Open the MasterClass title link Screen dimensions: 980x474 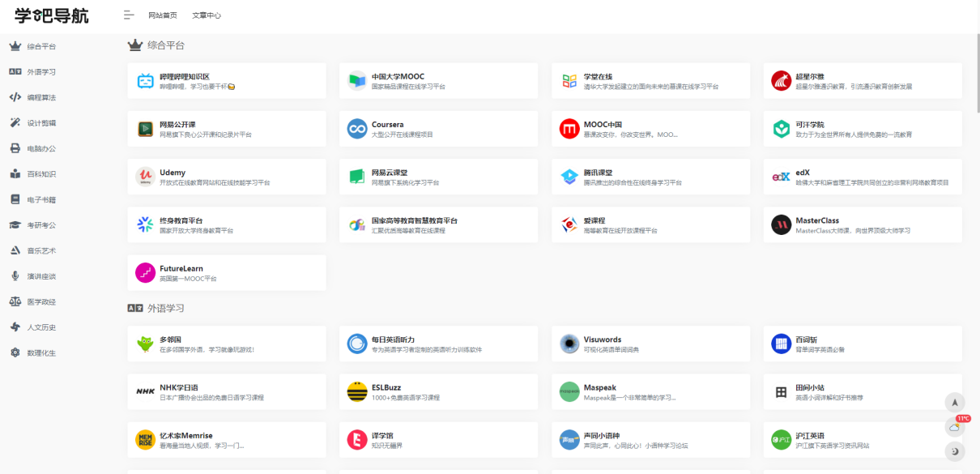tap(817, 220)
